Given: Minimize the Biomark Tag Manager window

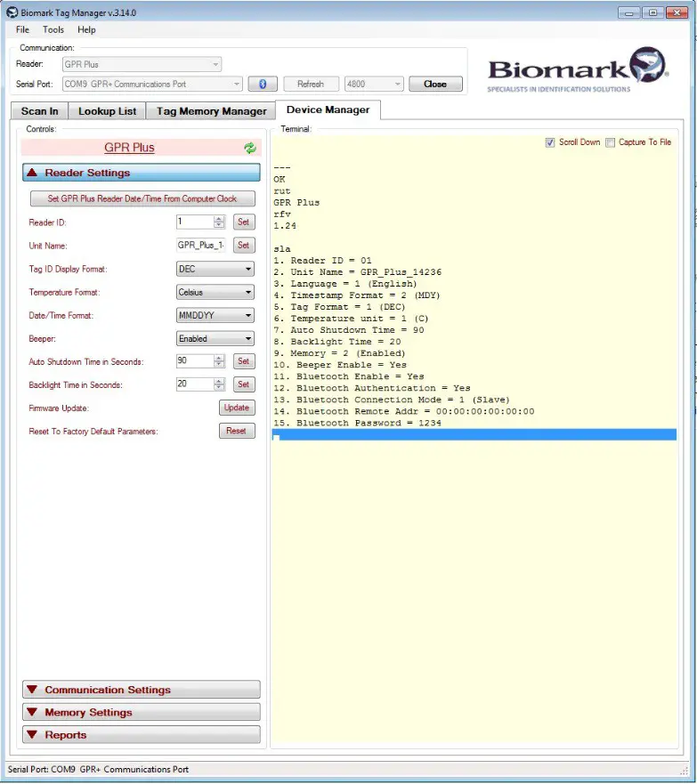Looking at the screenshot, I should [629, 12].
